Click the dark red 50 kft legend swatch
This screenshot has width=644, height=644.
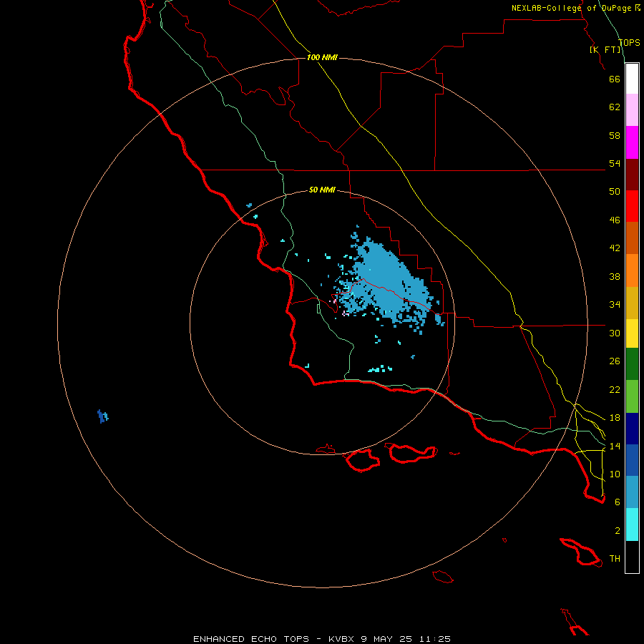(x=632, y=175)
